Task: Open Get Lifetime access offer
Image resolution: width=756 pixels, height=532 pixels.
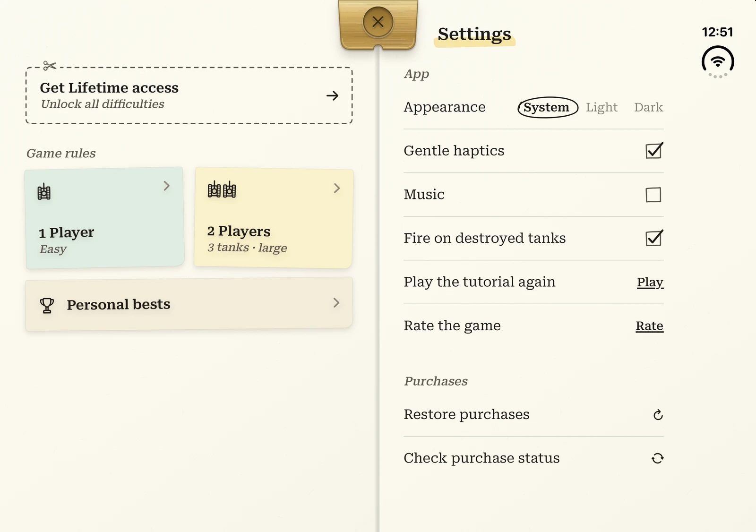Action: pos(189,95)
